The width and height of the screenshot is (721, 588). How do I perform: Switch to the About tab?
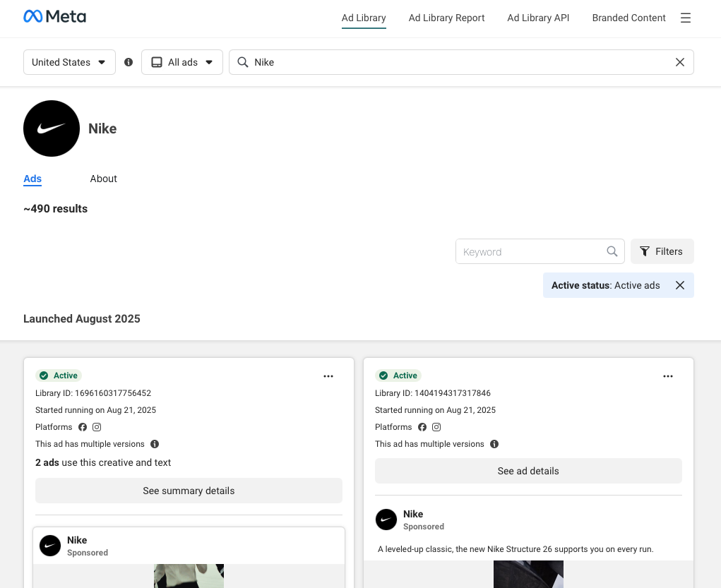point(104,179)
